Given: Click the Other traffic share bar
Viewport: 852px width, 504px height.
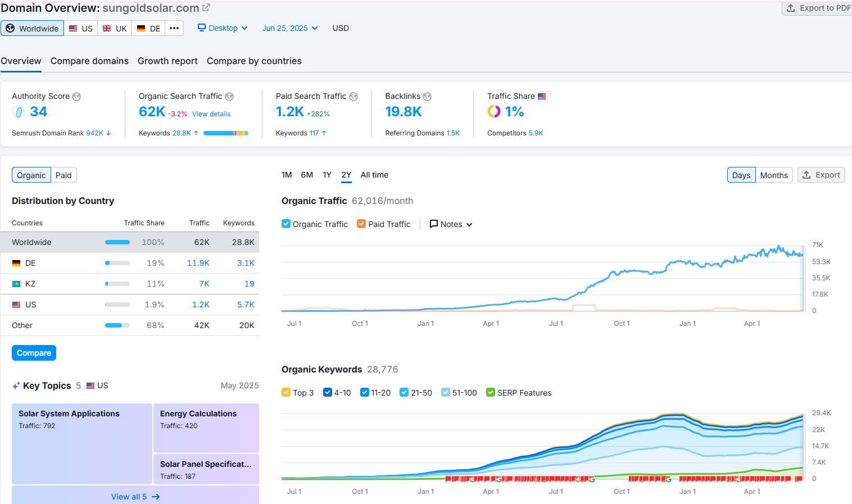Looking at the screenshot, I should [x=117, y=325].
